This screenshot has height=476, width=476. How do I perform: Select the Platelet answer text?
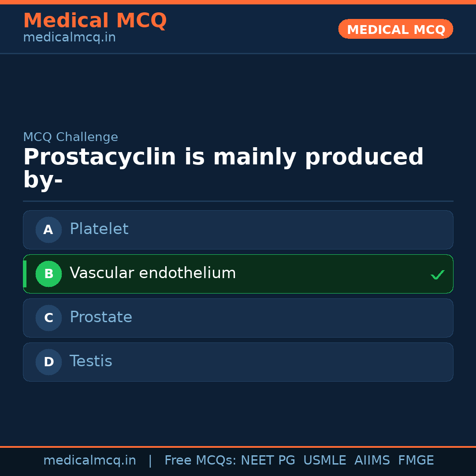point(99,229)
